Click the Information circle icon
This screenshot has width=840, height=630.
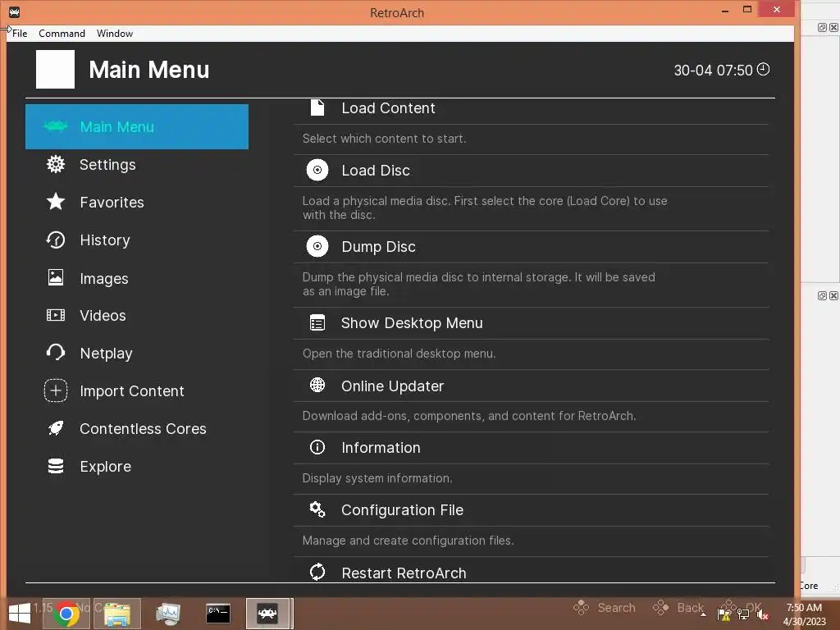coord(317,447)
